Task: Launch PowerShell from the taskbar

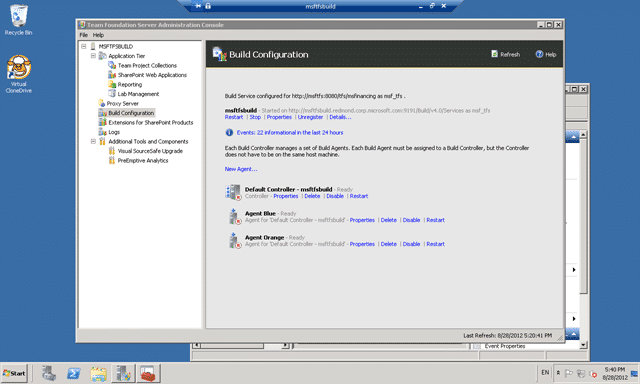Action: coord(74,373)
